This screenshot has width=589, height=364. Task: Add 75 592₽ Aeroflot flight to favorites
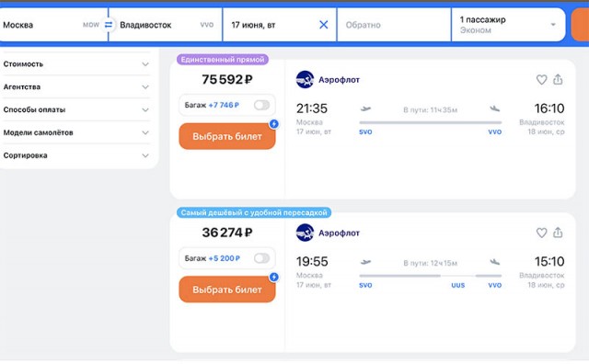click(541, 80)
